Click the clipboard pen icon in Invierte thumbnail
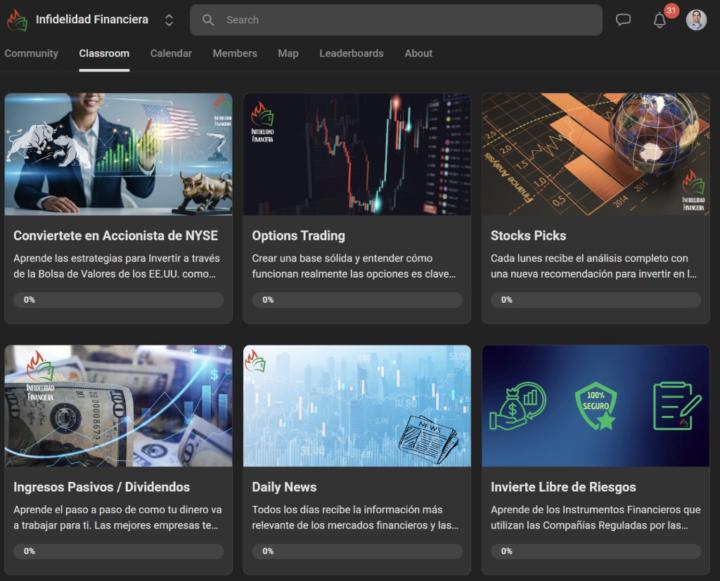Image resolution: width=720 pixels, height=581 pixels. tap(677, 406)
